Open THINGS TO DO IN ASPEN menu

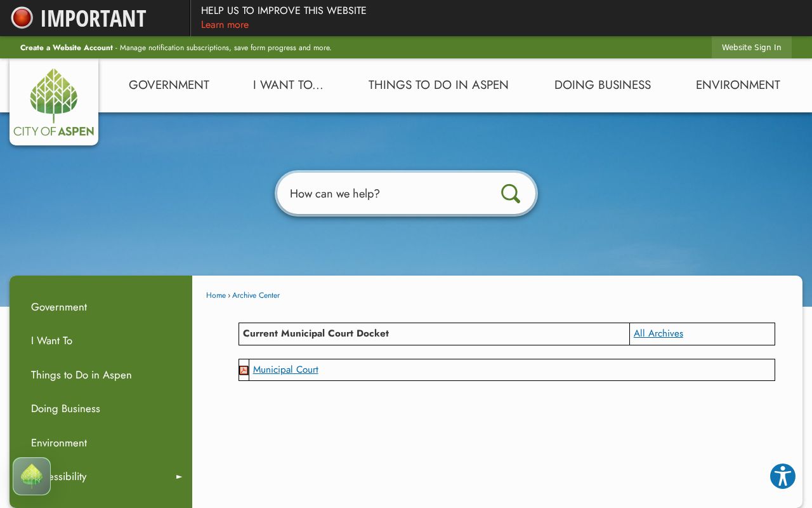click(438, 85)
